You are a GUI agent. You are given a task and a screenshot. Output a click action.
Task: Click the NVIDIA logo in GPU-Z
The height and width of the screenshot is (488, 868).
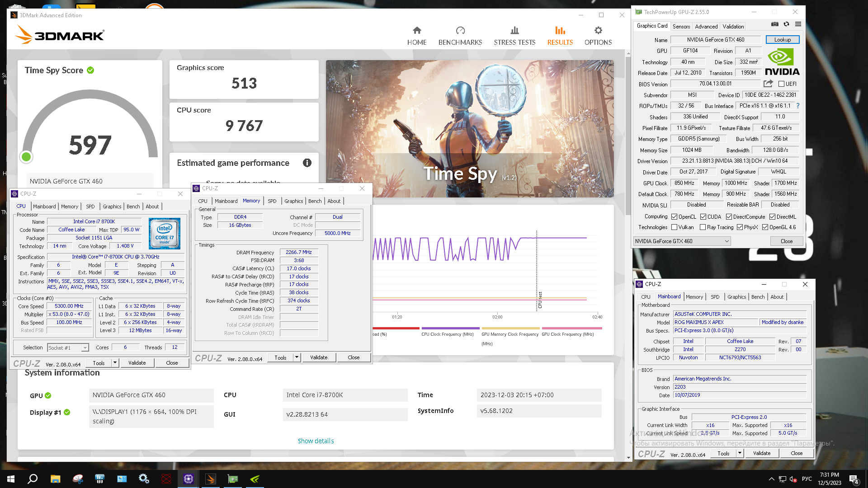(x=782, y=62)
